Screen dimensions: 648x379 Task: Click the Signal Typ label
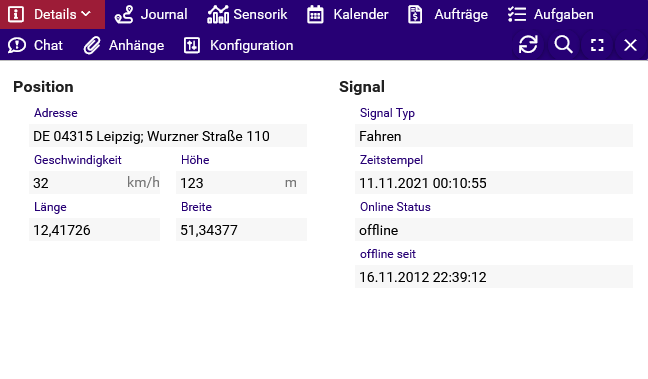pyautogui.click(x=387, y=113)
